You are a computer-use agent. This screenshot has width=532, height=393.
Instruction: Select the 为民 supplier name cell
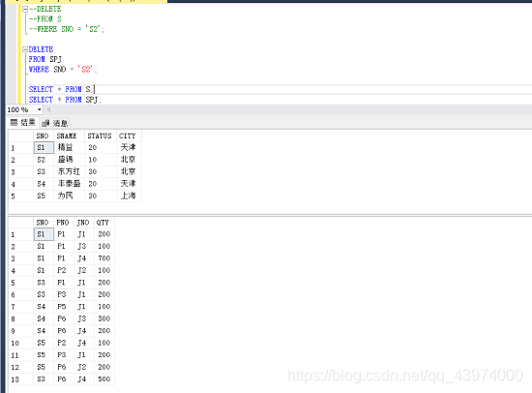(70, 196)
